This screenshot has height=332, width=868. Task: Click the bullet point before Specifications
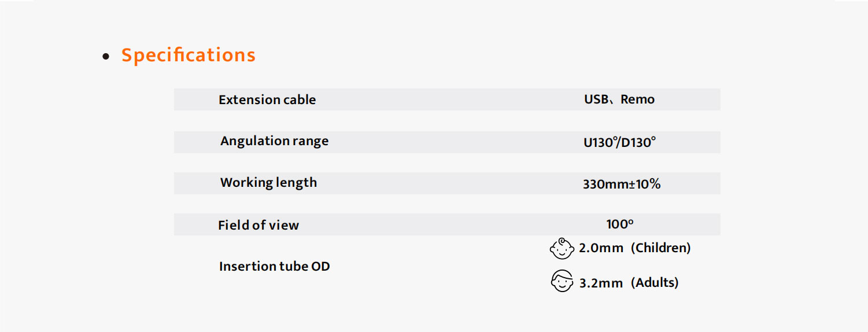coord(106,57)
